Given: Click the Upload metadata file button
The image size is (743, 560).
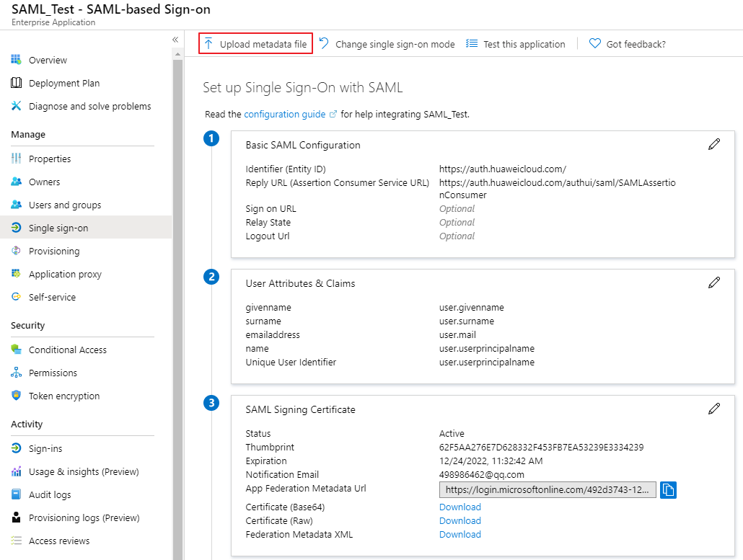Looking at the screenshot, I should tap(256, 44).
